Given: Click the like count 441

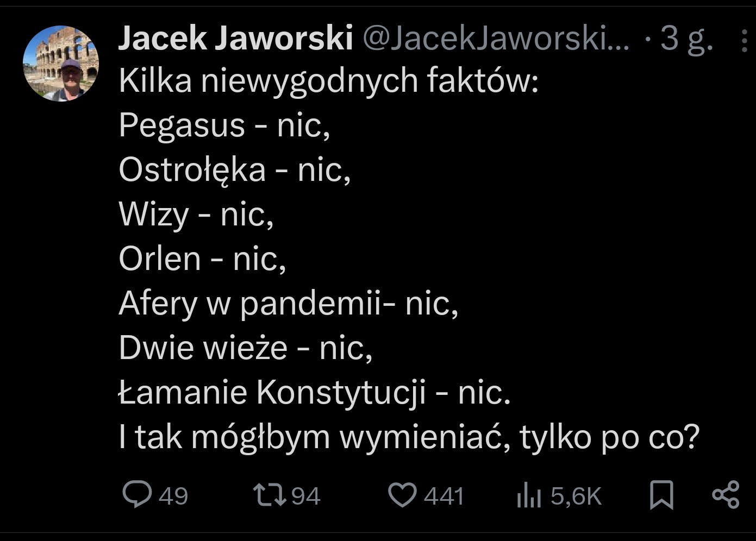Looking at the screenshot, I should click(443, 496).
